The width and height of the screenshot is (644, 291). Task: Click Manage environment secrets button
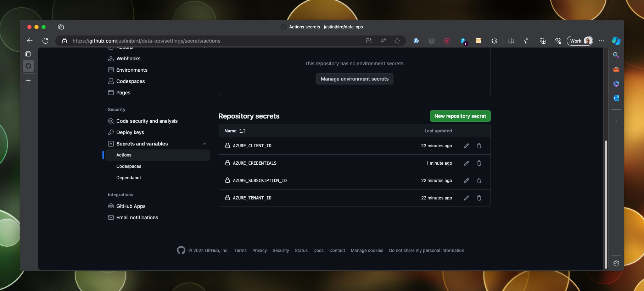coord(354,79)
